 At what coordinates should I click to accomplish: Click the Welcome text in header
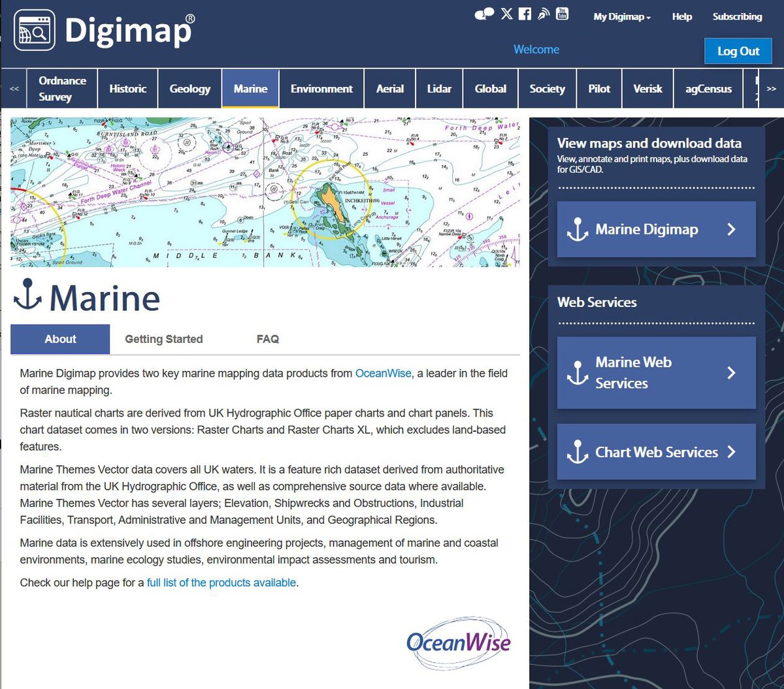[x=536, y=50]
